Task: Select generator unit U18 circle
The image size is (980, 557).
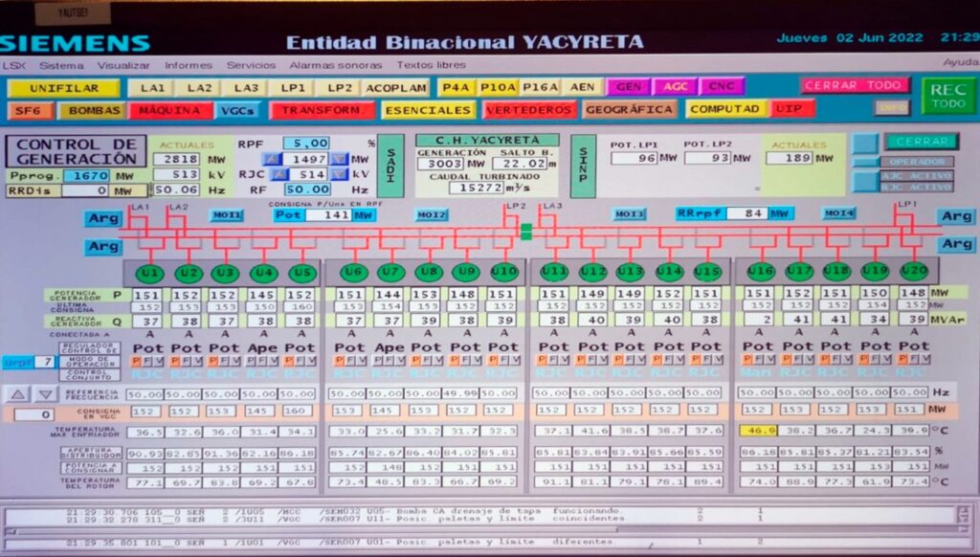Action: (x=836, y=271)
